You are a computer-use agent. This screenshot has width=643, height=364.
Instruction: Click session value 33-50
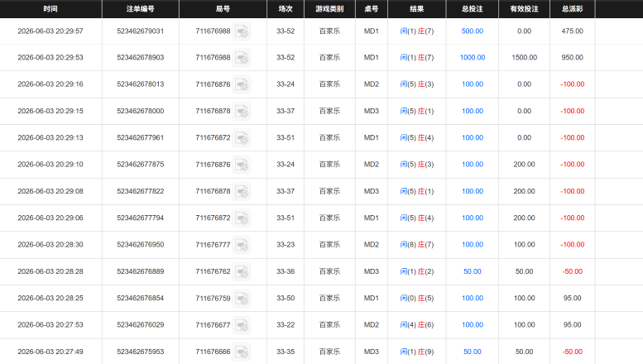[x=286, y=298]
